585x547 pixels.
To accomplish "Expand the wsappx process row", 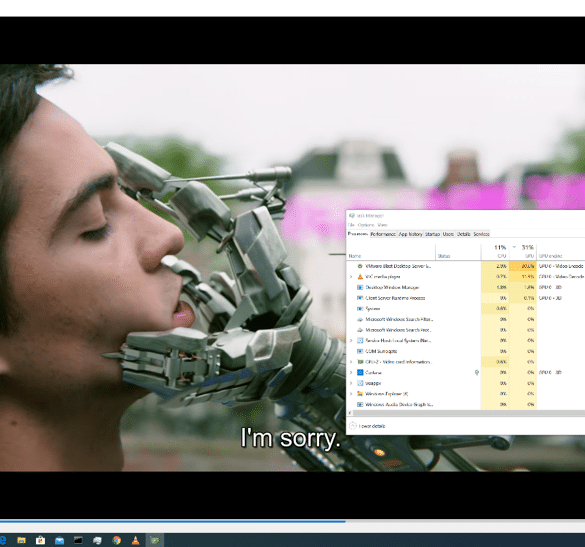I will 351,383.
